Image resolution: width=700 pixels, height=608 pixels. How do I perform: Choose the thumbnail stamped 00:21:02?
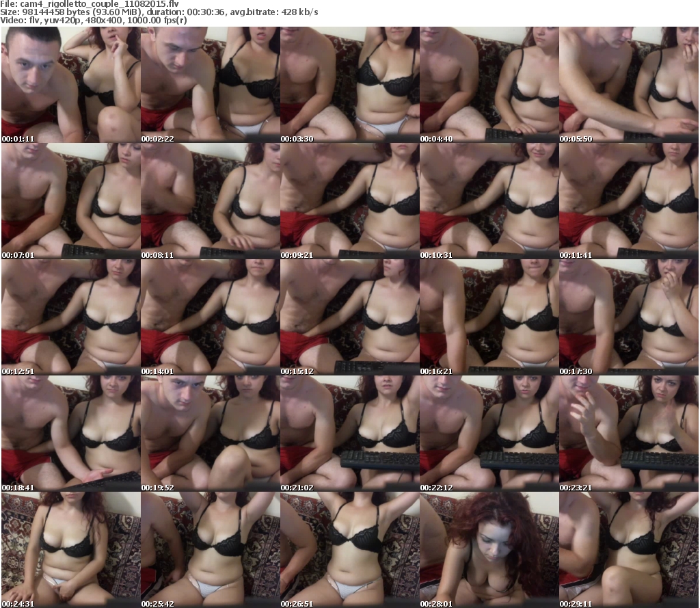click(x=349, y=434)
